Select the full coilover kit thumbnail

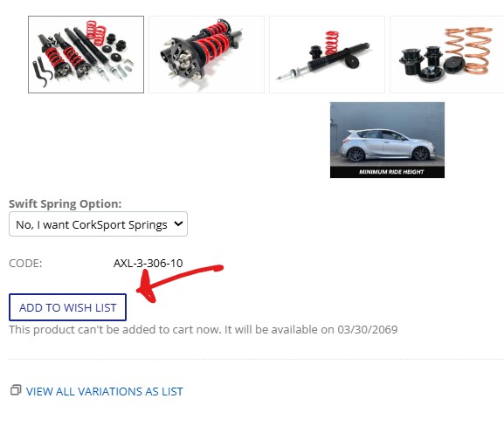coord(86,55)
